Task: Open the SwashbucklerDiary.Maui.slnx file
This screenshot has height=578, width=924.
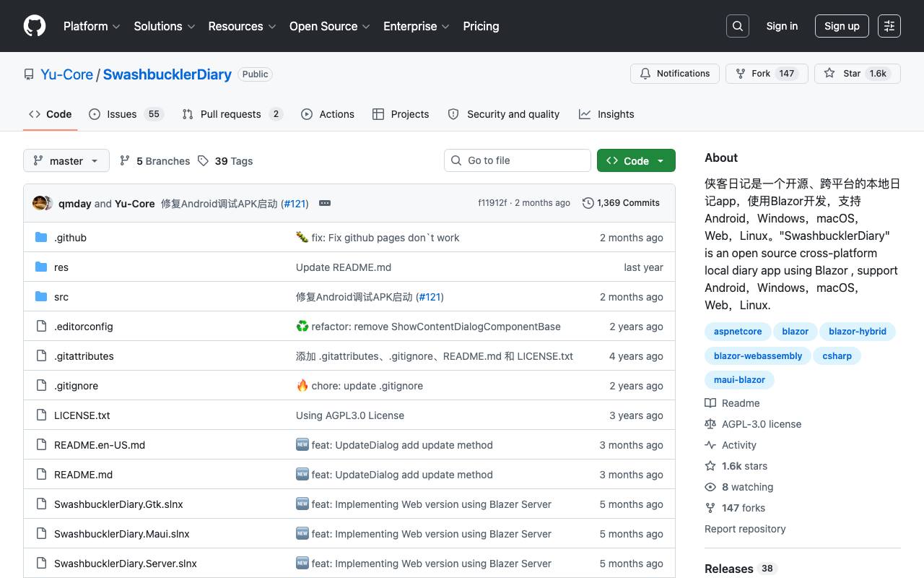Action: pyautogui.click(x=122, y=534)
